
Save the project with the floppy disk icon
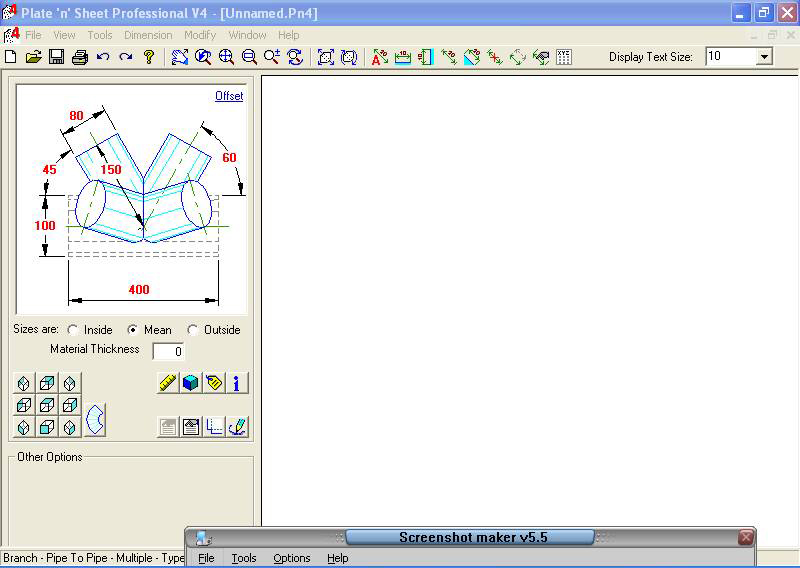pos(56,57)
